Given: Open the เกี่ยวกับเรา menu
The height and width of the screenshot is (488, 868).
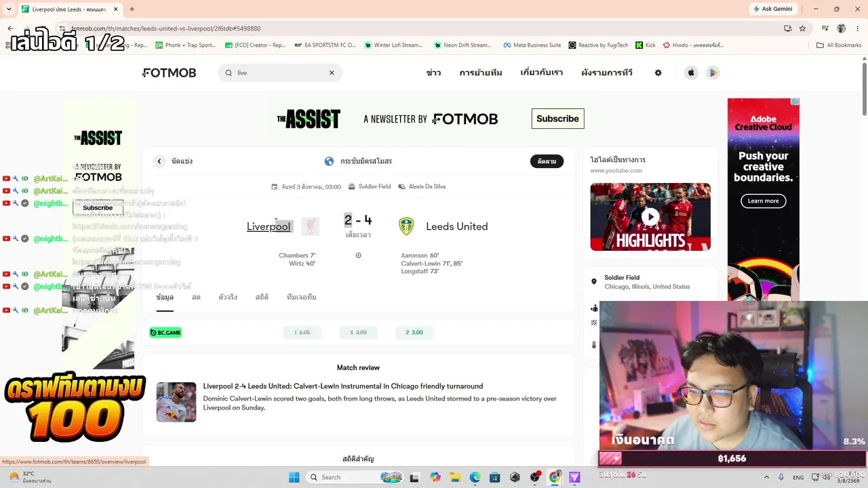Looking at the screenshot, I should click(x=541, y=73).
